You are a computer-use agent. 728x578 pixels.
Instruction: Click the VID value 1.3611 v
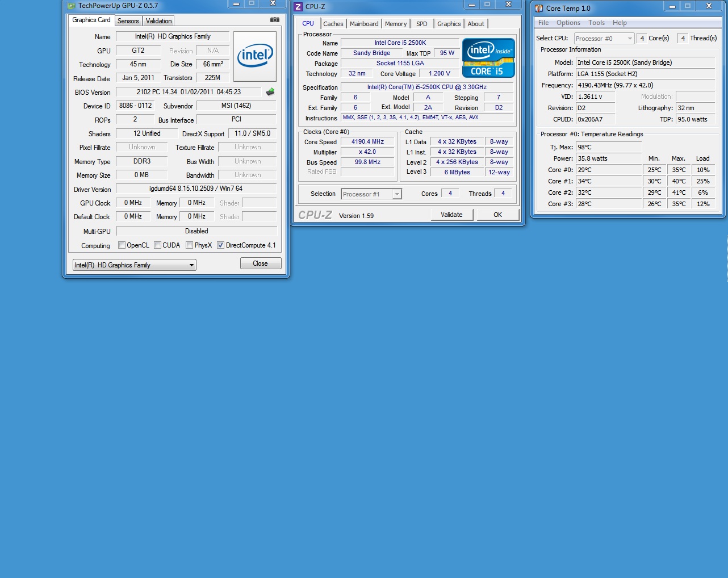595,97
